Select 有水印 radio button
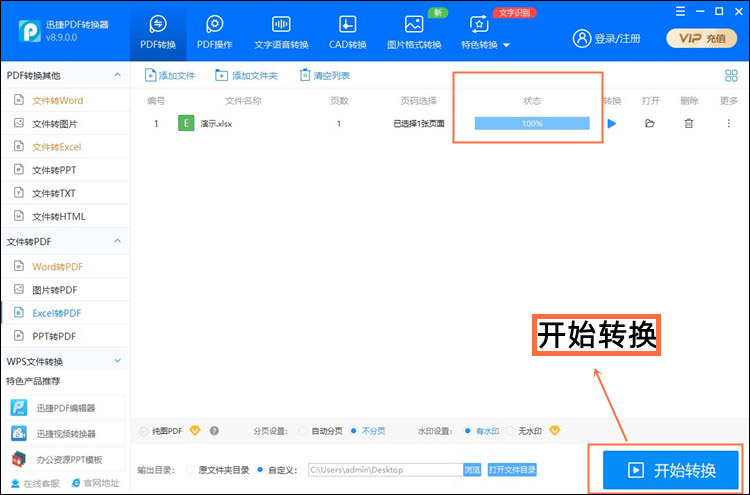This screenshot has height=495, width=750. tap(468, 431)
